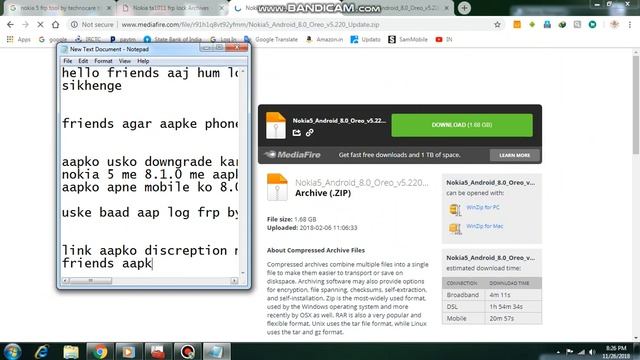Open the State Bank of India bookmark
Viewport: 640px width, 360px height.
click(173, 39)
